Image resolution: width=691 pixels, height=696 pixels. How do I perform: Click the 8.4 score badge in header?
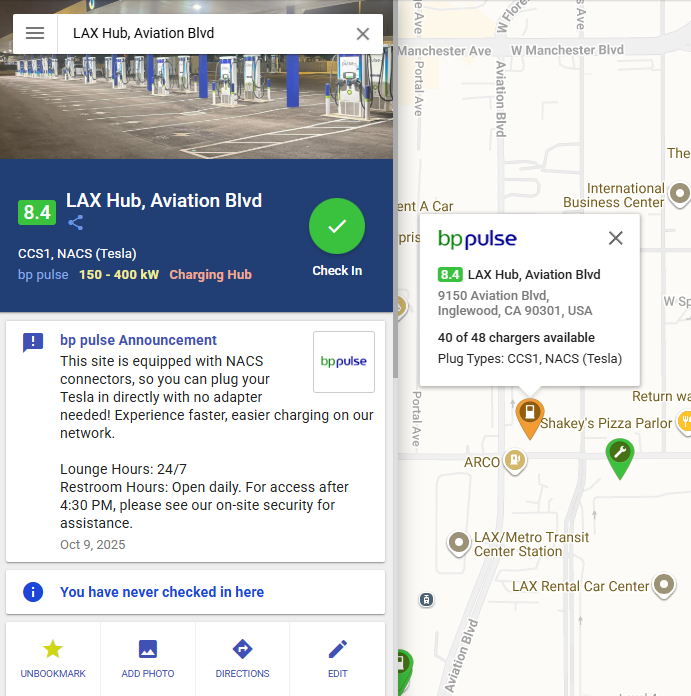point(37,212)
